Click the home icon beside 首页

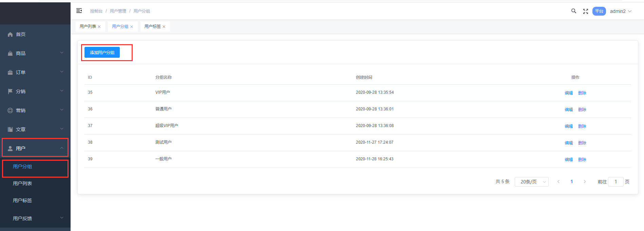click(x=10, y=34)
